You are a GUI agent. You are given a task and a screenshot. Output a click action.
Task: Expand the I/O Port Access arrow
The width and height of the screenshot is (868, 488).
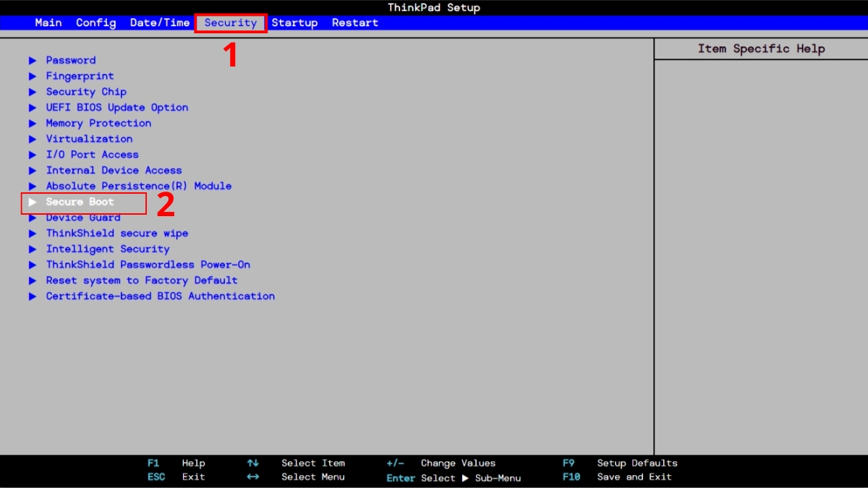(33, 155)
